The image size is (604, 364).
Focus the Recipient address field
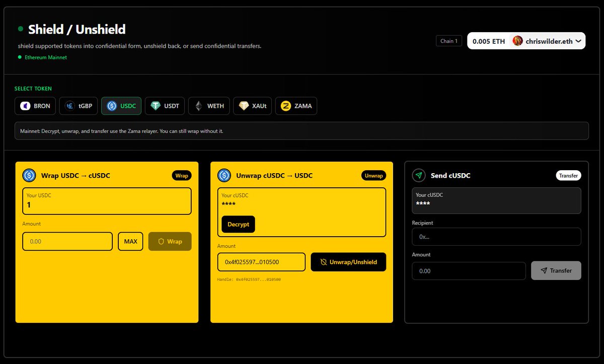click(x=496, y=237)
